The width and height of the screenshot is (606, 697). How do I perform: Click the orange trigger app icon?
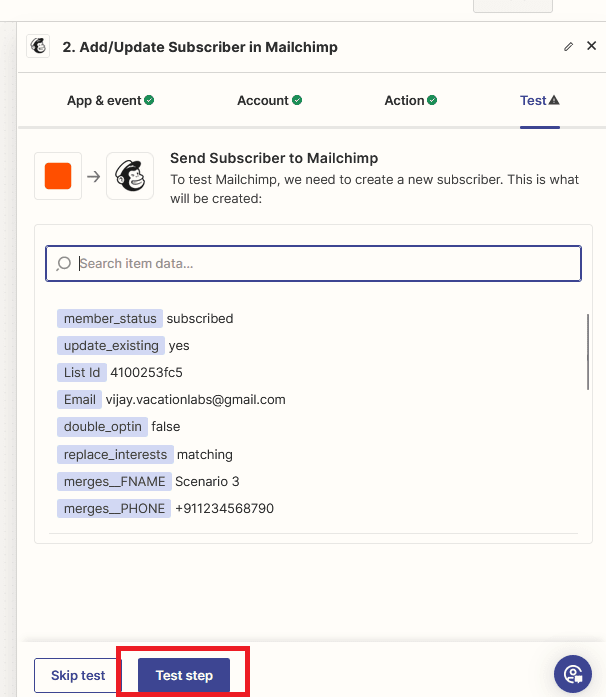point(58,176)
